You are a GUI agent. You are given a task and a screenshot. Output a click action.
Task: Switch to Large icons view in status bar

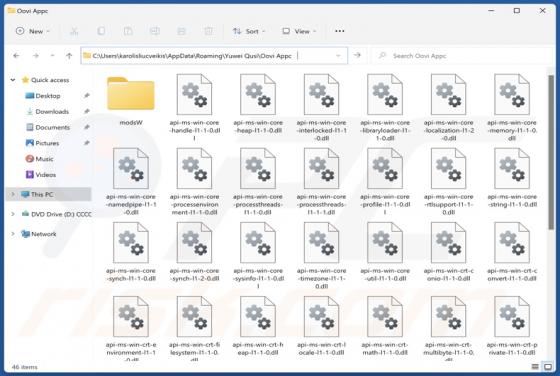(x=548, y=367)
